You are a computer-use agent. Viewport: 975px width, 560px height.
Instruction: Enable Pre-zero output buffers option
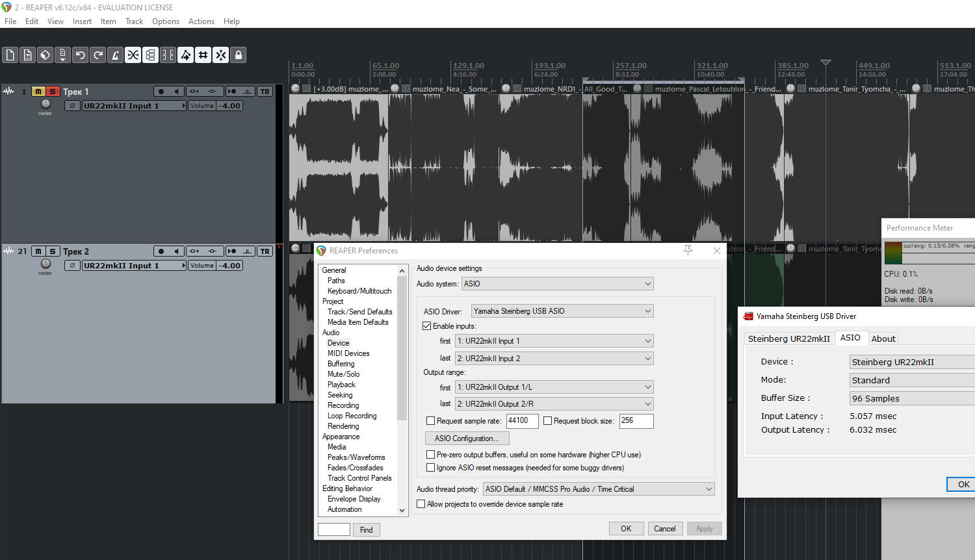pyautogui.click(x=430, y=455)
